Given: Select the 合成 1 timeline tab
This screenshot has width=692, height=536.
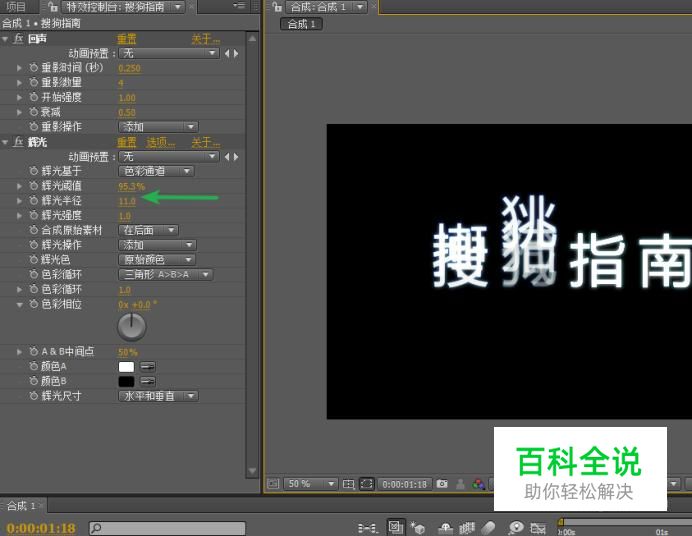Looking at the screenshot, I should (x=21, y=506).
